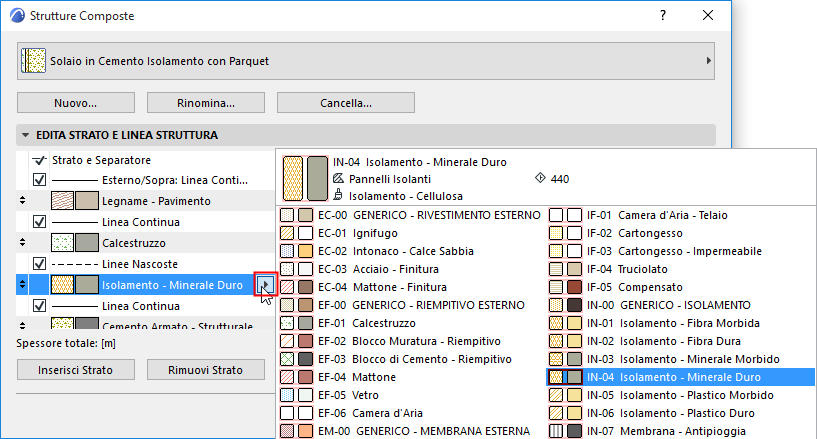Click the Pannelli Isolanti classification icon in preview
The width and height of the screenshot is (817, 439).
[x=338, y=179]
